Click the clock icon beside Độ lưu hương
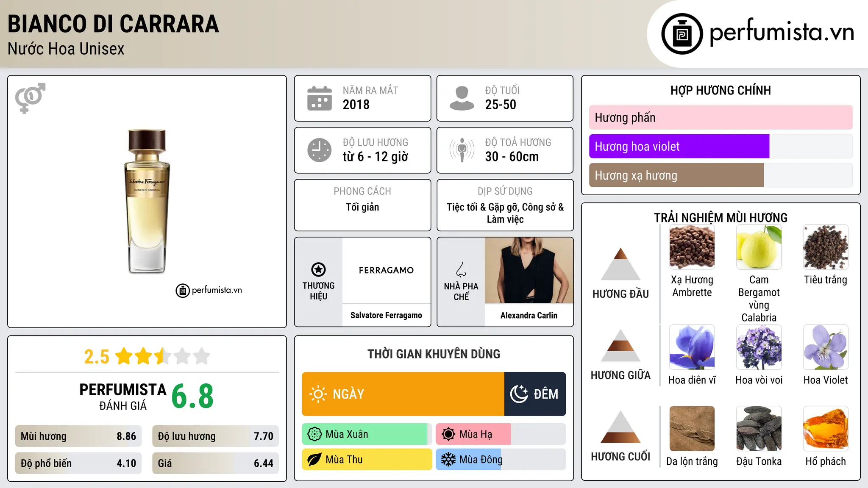Image resolution: width=868 pixels, height=488 pixels. tap(320, 150)
